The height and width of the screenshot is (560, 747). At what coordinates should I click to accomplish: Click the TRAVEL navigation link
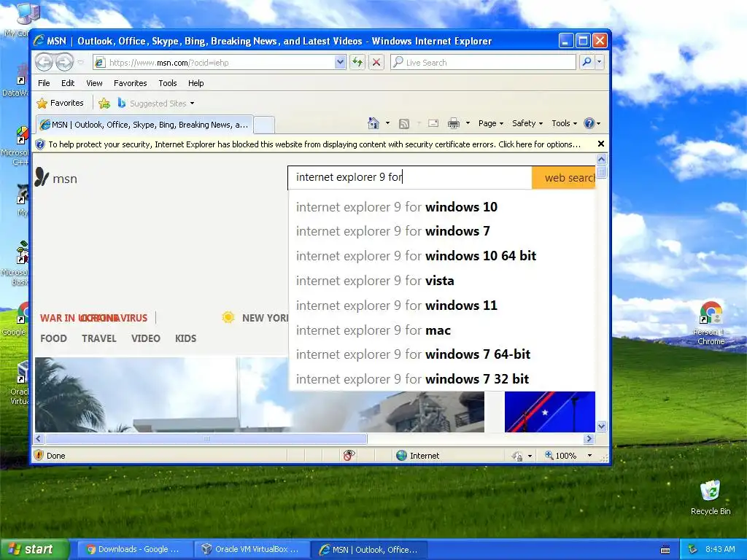point(99,338)
